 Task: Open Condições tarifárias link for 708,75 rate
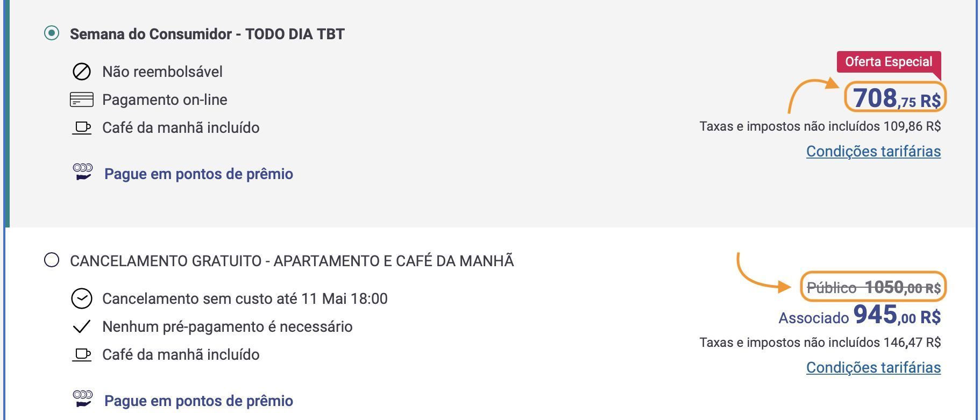coord(873,151)
